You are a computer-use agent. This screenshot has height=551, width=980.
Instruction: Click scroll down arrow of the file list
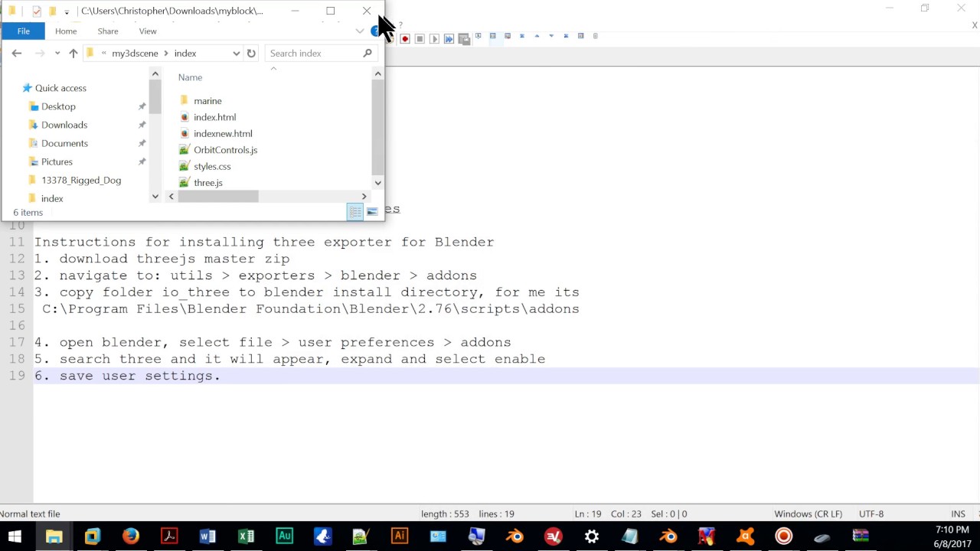(x=377, y=183)
